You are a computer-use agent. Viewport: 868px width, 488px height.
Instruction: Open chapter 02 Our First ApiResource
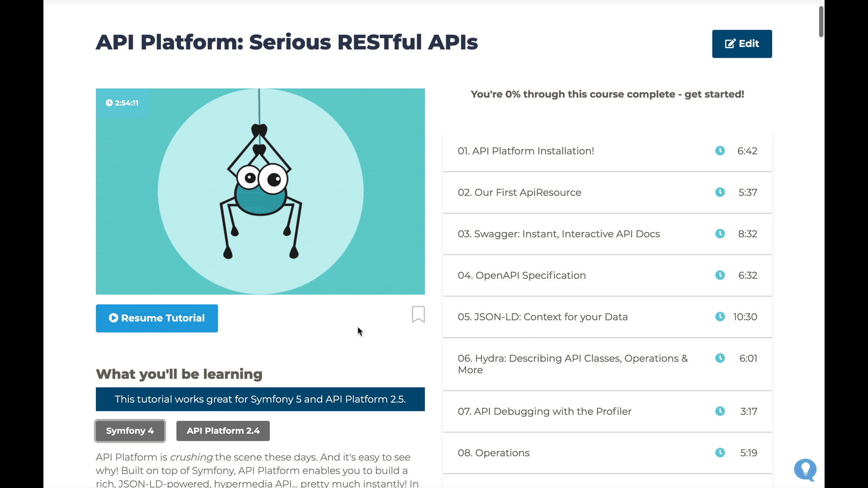519,192
